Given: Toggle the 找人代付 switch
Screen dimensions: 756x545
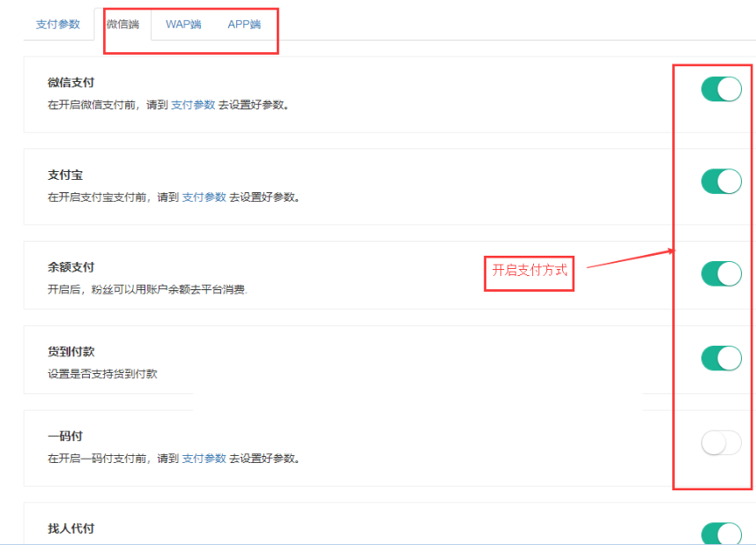Looking at the screenshot, I should (x=722, y=533).
